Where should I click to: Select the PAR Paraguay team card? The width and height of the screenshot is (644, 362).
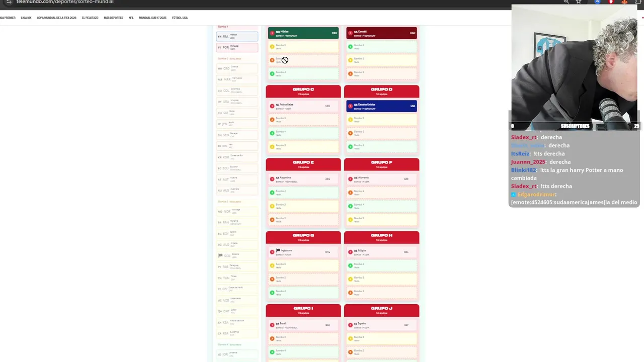[x=237, y=266]
